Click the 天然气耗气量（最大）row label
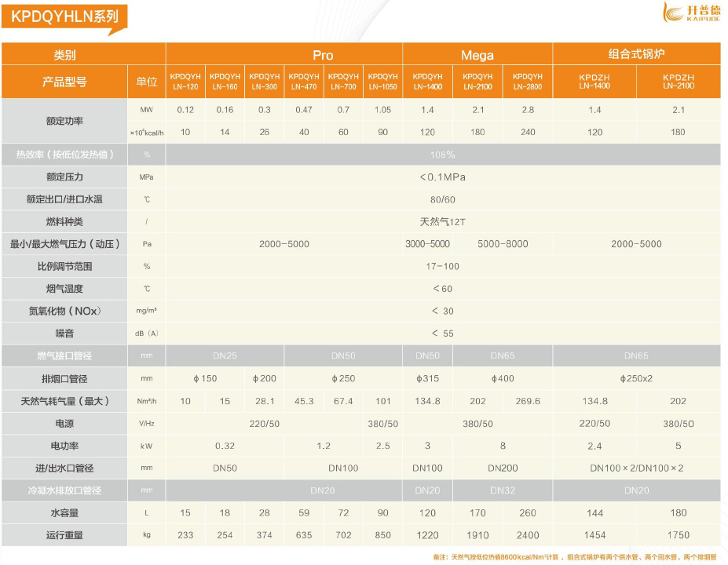Image resolution: width=728 pixels, height=565 pixels. (64, 401)
